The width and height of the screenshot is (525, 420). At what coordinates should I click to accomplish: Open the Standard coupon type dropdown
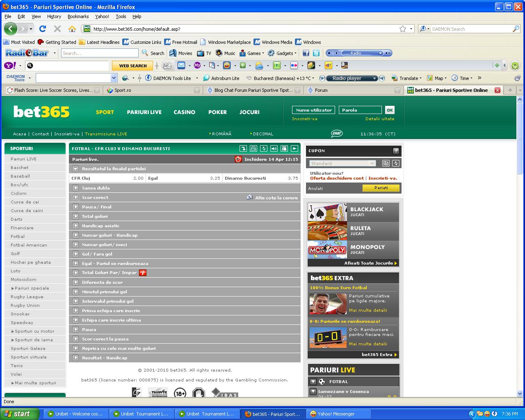(x=342, y=163)
